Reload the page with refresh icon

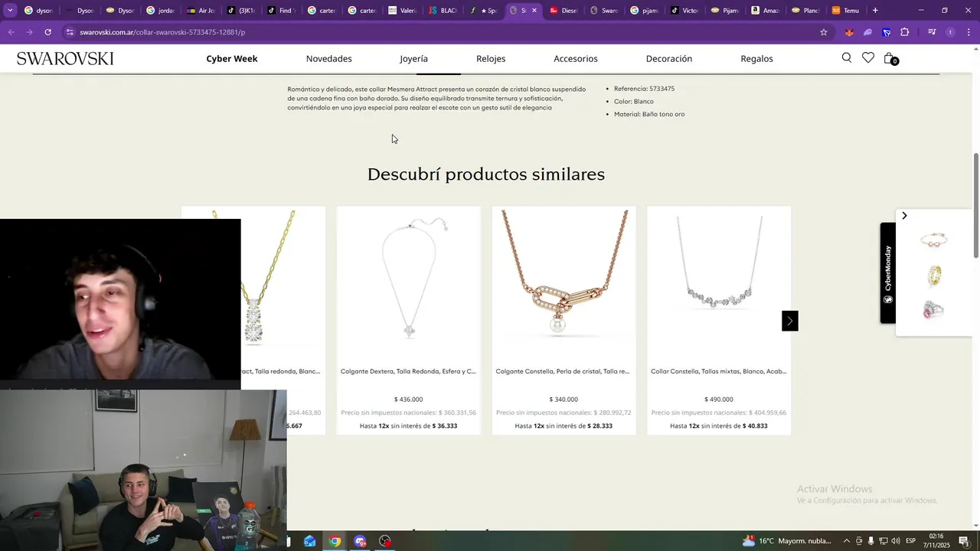tap(47, 32)
